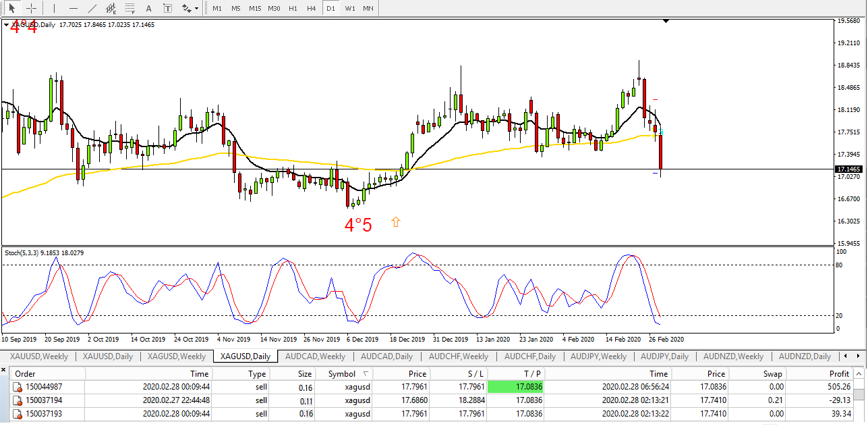Click the green 17.0836 T/P cell

517,387
